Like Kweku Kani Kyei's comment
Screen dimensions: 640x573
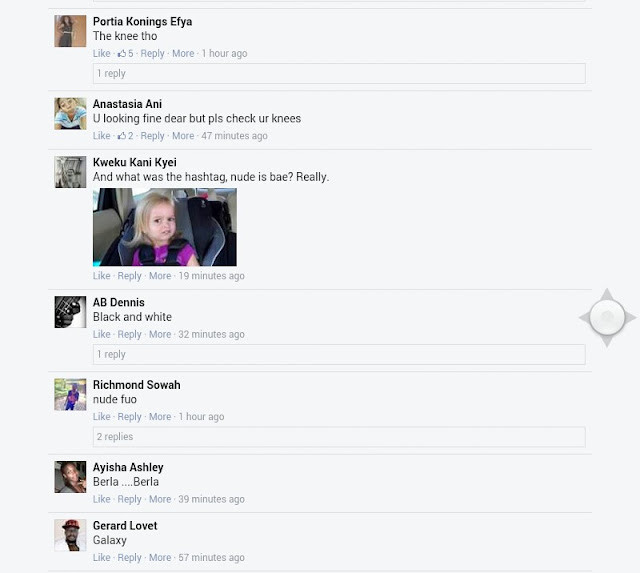[x=101, y=276]
